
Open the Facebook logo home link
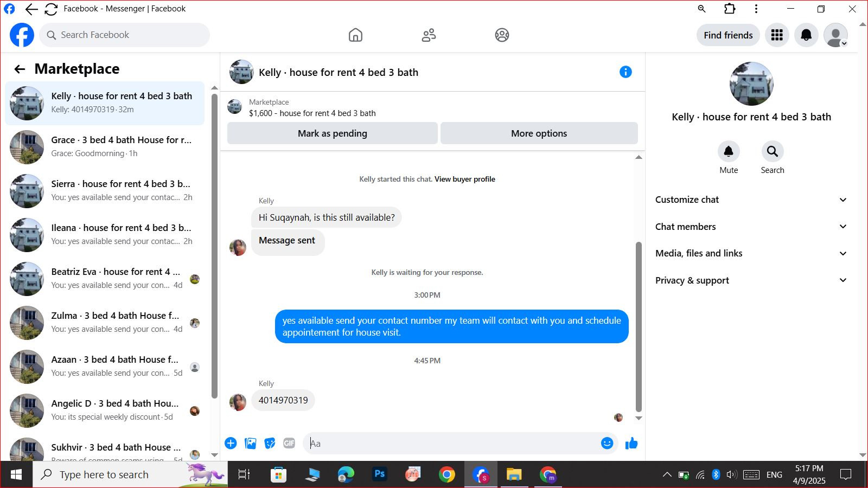click(22, 35)
